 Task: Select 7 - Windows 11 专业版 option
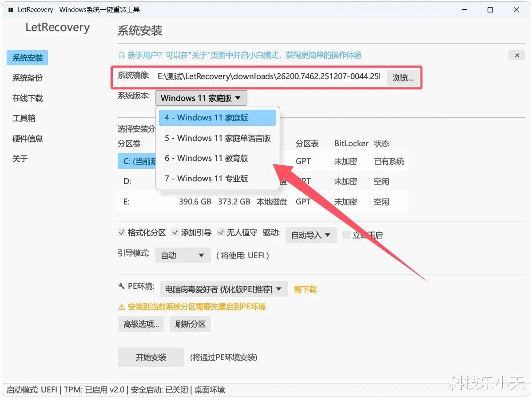[218, 179]
